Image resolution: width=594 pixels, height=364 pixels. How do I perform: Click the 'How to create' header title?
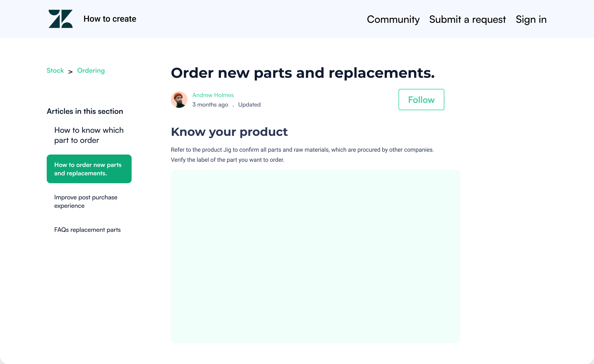pyautogui.click(x=110, y=19)
